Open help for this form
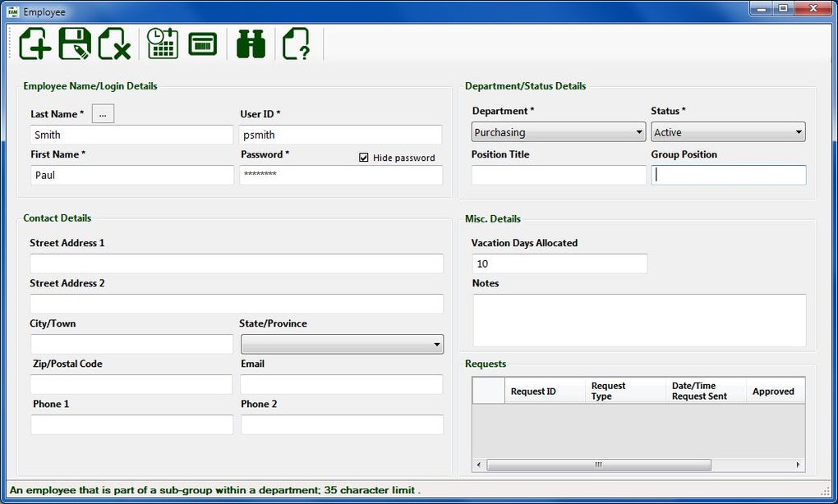The width and height of the screenshot is (838, 504). tap(295, 44)
